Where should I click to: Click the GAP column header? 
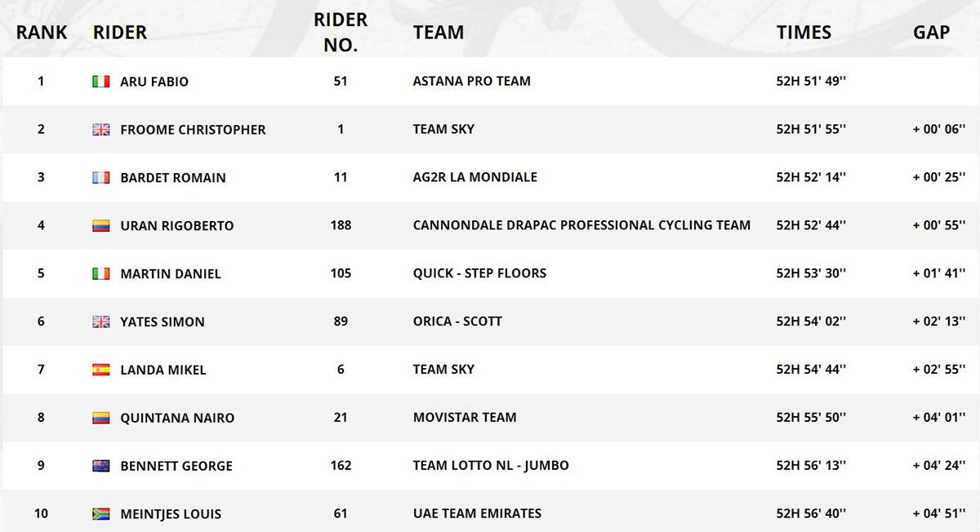pos(932,33)
